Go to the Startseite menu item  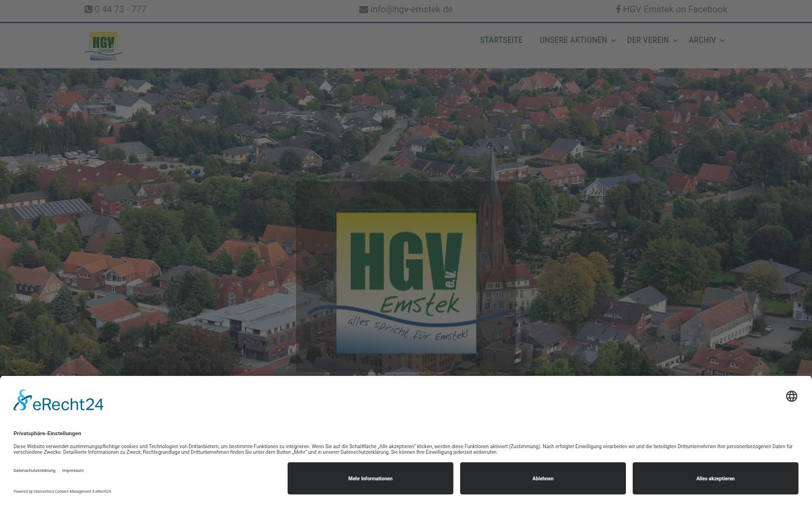click(x=501, y=40)
